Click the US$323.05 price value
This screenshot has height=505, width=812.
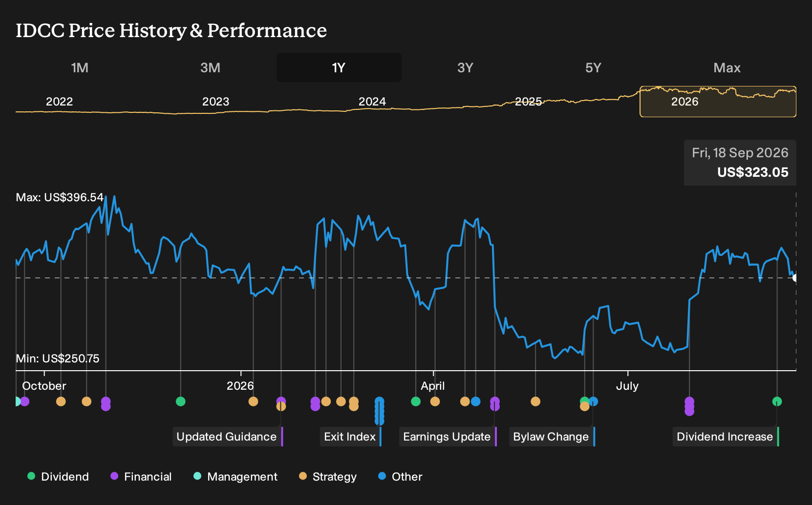(752, 172)
